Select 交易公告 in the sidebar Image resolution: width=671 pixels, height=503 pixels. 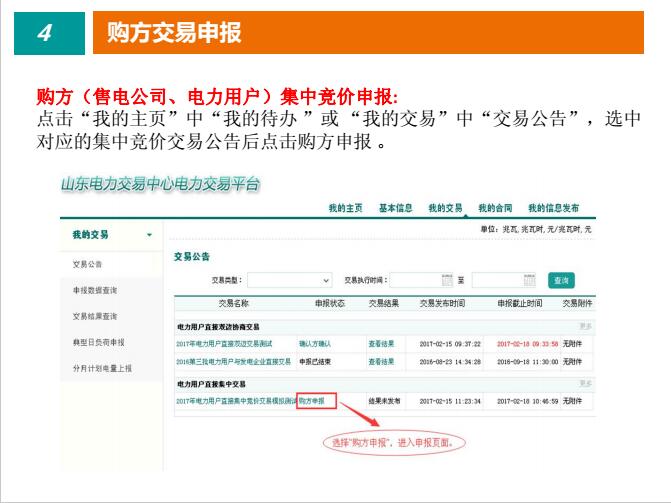click(x=87, y=265)
